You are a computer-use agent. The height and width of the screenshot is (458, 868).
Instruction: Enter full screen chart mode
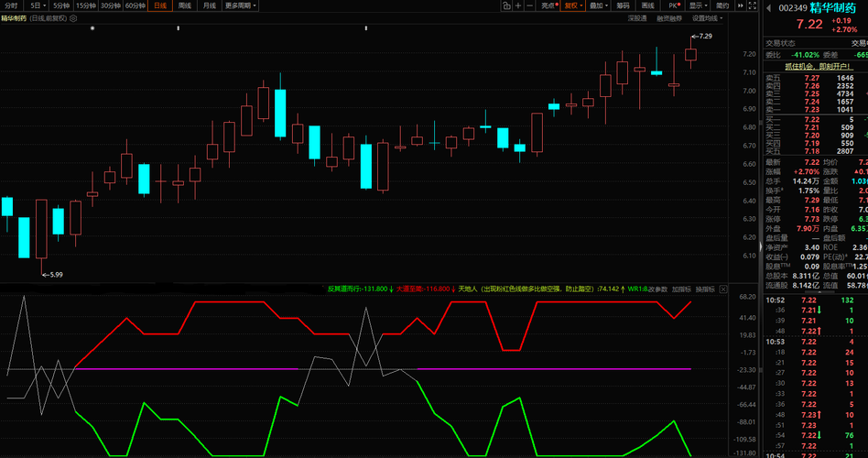752,5
